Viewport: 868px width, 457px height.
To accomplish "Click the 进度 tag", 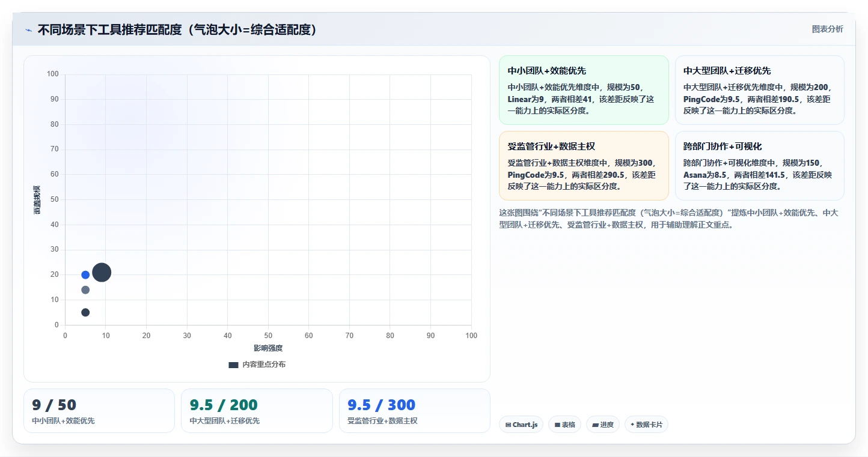I will 603,425.
